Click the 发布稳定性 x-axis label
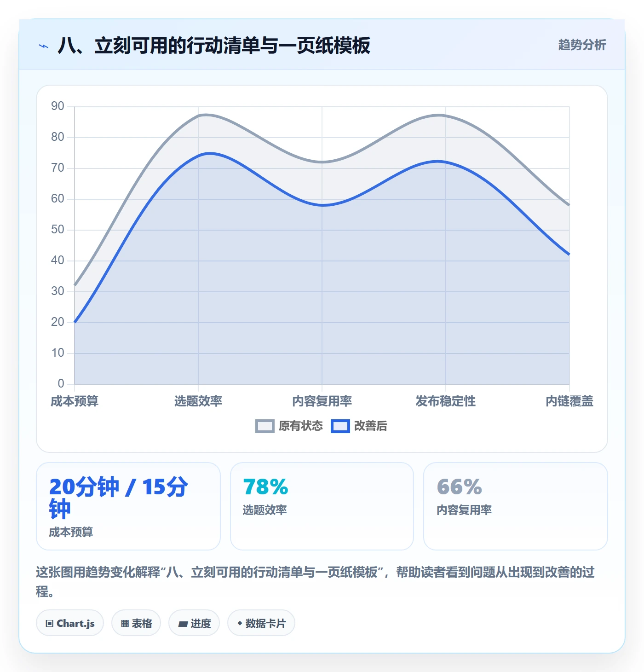Viewport: 644px width, 672px height. [x=446, y=401]
